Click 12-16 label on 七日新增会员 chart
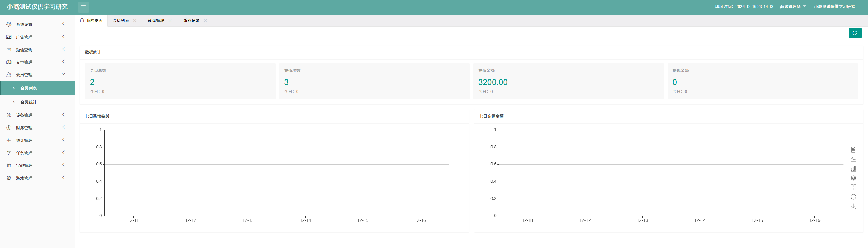This screenshot has height=248, width=868. pyautogui.click(x=420, y=220)
